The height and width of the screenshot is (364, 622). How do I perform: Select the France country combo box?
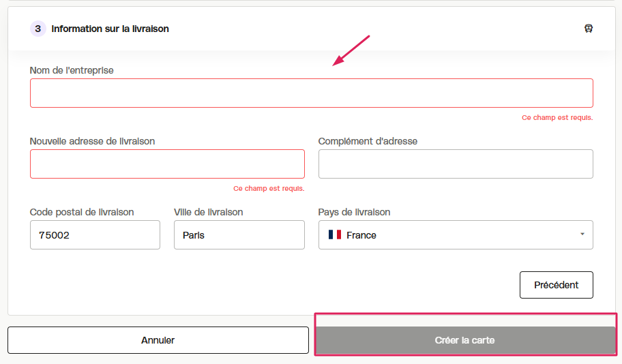tap(456, 234)
